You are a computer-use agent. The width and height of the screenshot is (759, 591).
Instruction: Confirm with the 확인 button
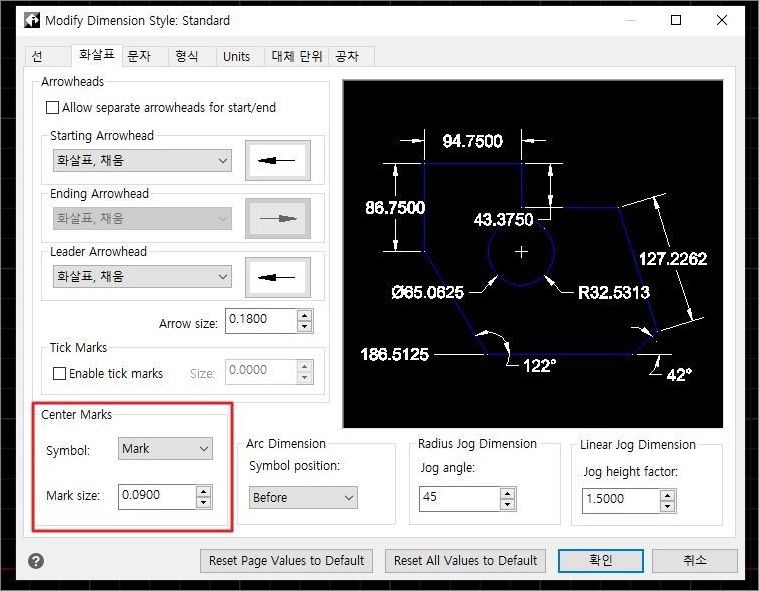601,561
